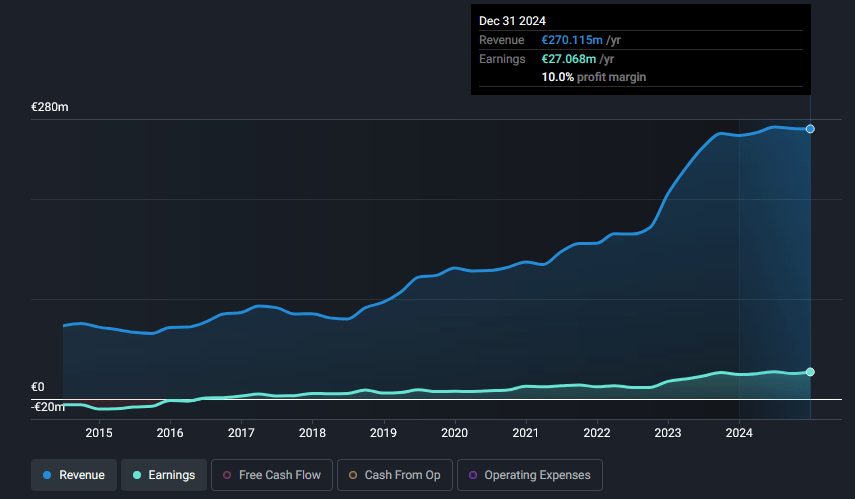
Task: Click the Dec 31 2024 tooltip date
Action: point(513,20)
